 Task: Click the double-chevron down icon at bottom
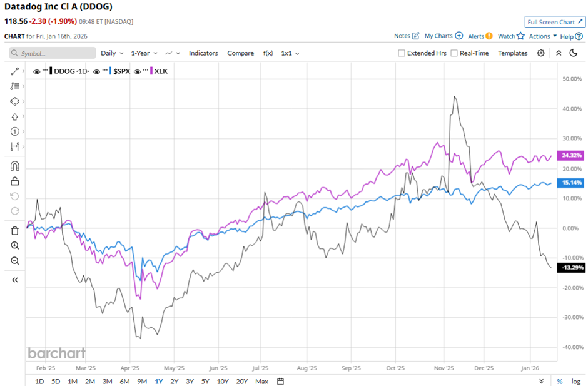point(542,382)
